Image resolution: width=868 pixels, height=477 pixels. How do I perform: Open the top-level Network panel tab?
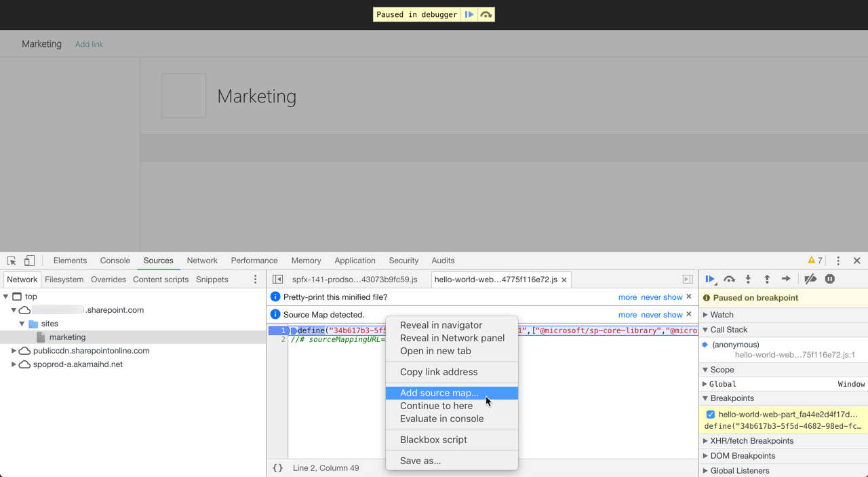tap(202, 261)
